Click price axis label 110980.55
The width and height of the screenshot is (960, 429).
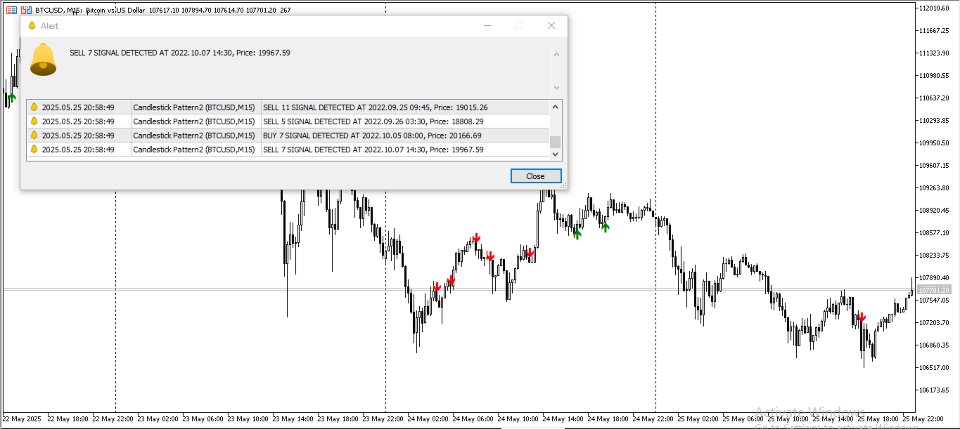(x=935, y=75)
